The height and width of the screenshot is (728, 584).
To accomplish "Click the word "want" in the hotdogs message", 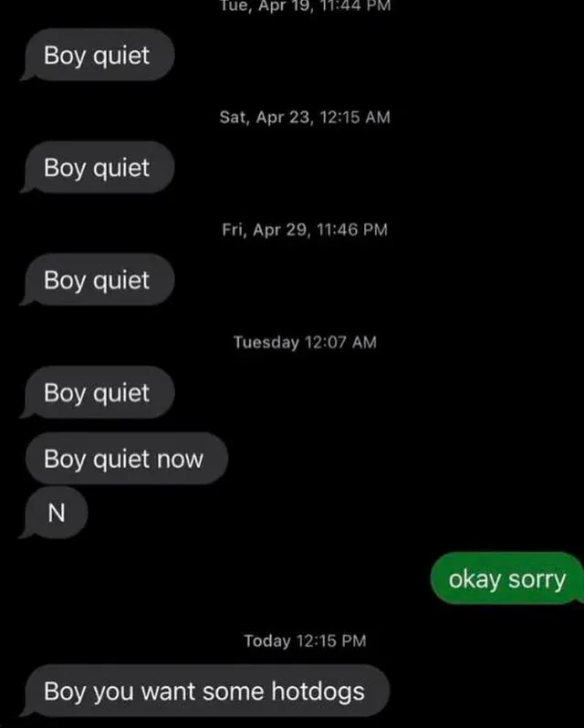I will pyautogui.click(x=169, y=692).
